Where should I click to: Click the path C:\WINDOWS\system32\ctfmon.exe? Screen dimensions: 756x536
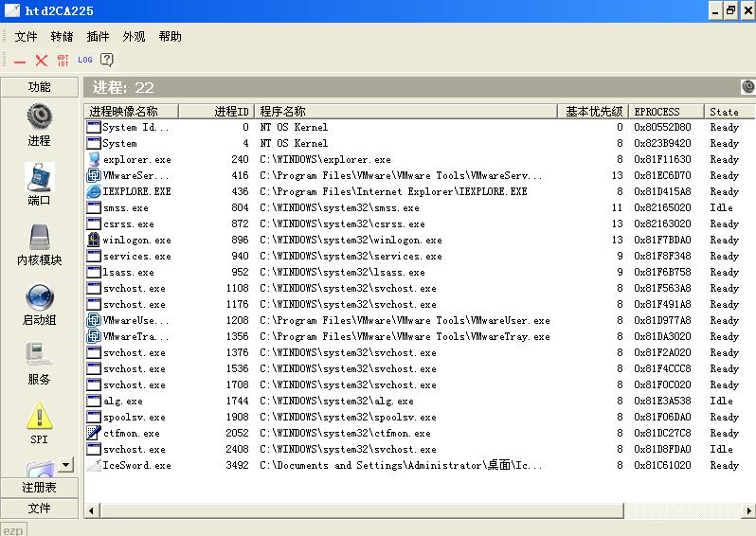coord(345,434)
